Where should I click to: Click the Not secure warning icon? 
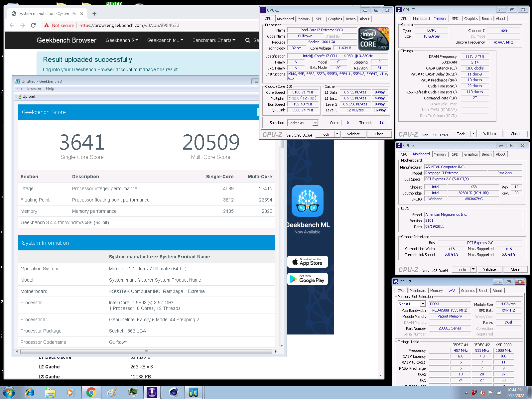(47, 25)
